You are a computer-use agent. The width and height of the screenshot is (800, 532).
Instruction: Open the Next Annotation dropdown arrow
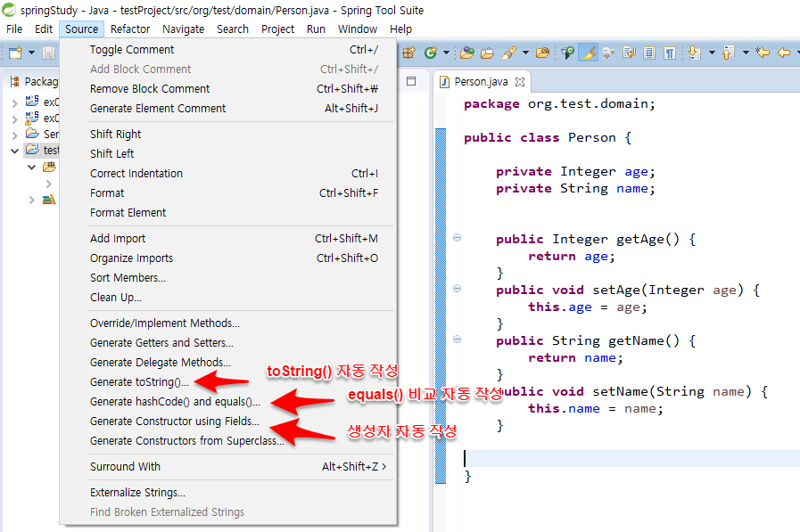click(x=711, y=53)
